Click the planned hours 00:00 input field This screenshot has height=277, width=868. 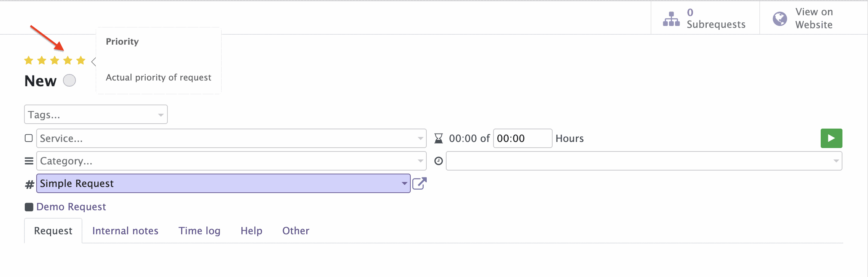point(522,138)
